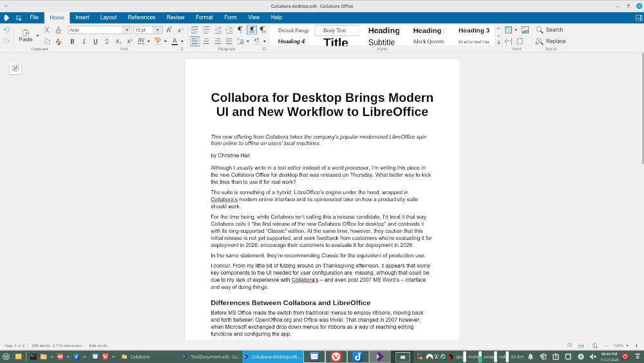Click the grow font size icon

[169, 30]
